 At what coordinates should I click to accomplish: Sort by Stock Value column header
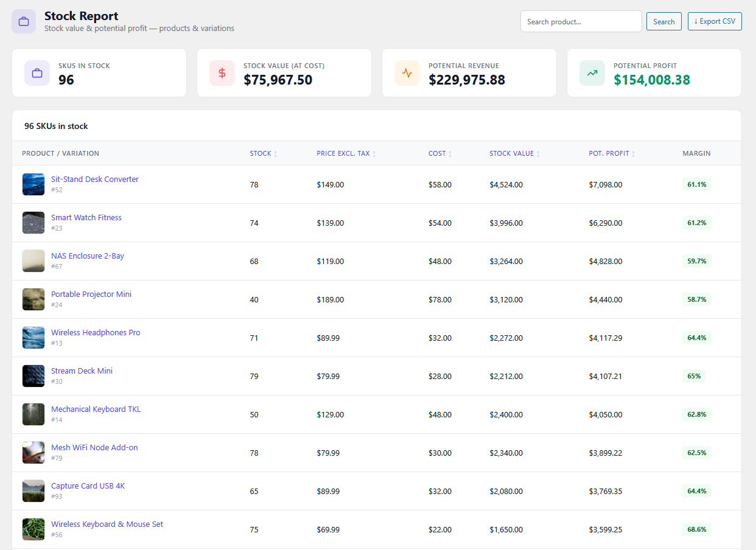tap(514, 153)
